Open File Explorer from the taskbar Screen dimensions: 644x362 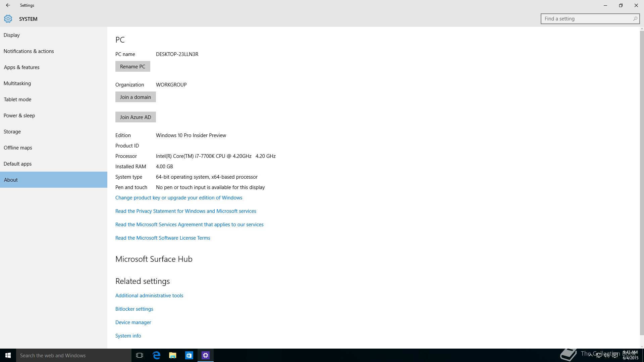173,355
